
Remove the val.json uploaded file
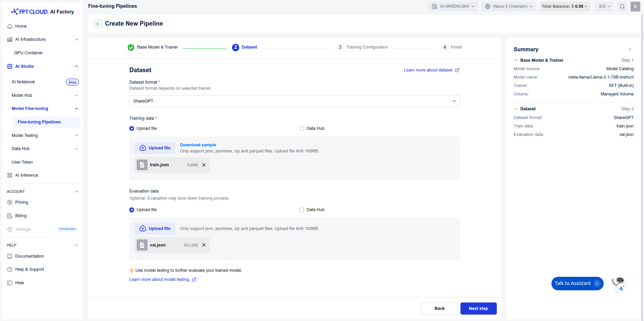(x=204, y=245)
